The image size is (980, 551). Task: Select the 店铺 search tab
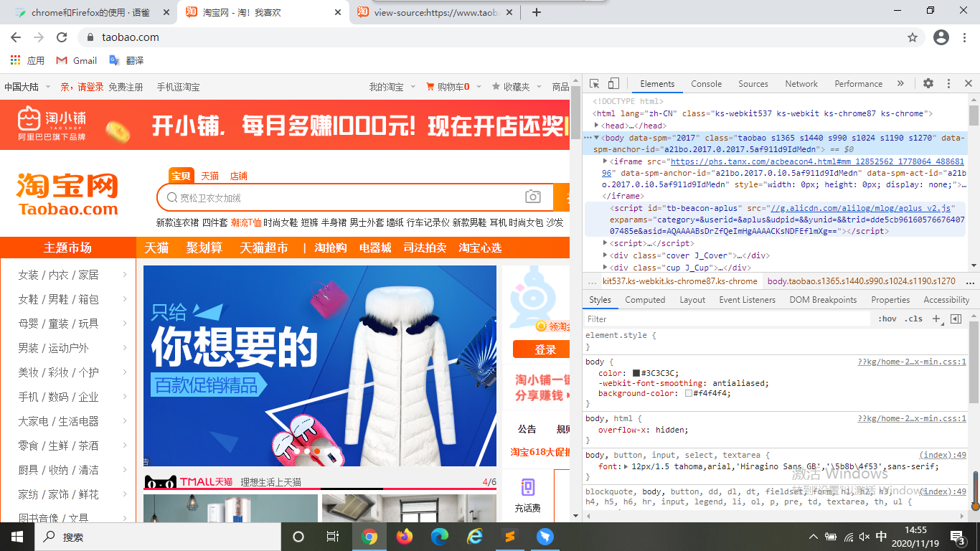[238, 176]
